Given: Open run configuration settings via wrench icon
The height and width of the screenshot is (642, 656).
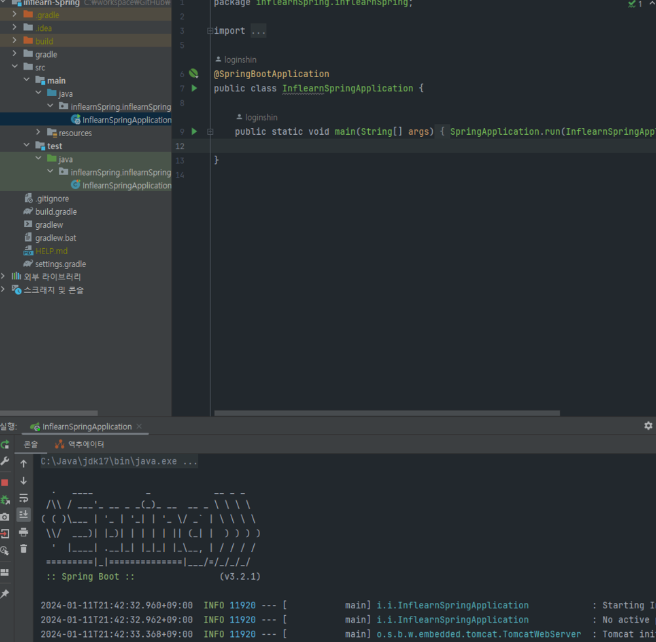Looking at the screenshot, I should click(5, 461).
